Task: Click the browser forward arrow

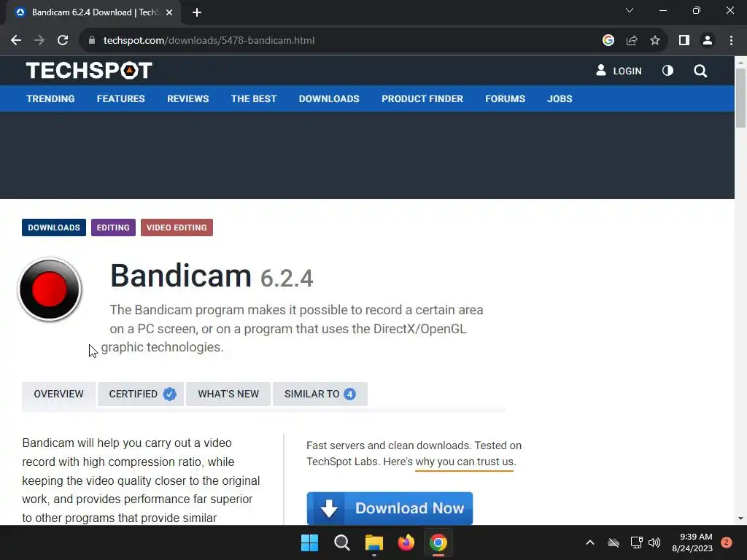Action: click(39, 41)
